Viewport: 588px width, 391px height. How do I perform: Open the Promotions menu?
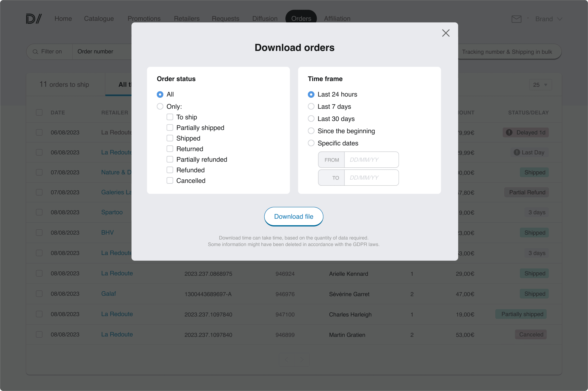(144, 19)
